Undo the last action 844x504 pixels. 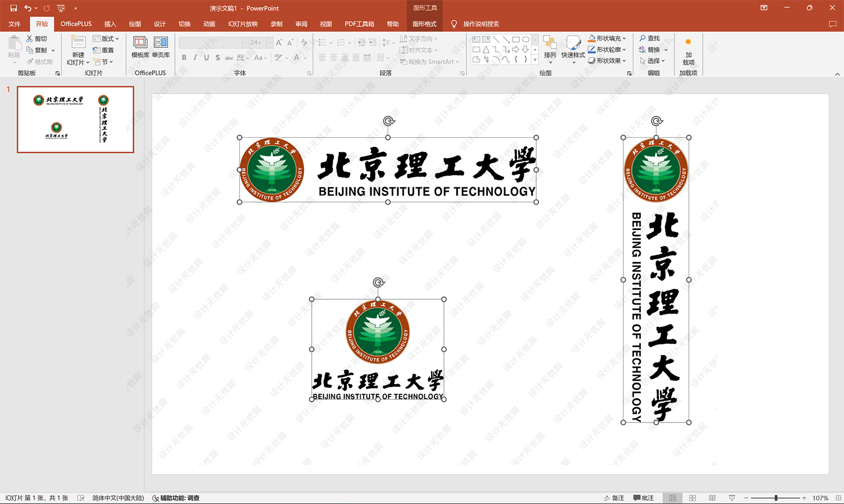(28, 8)
